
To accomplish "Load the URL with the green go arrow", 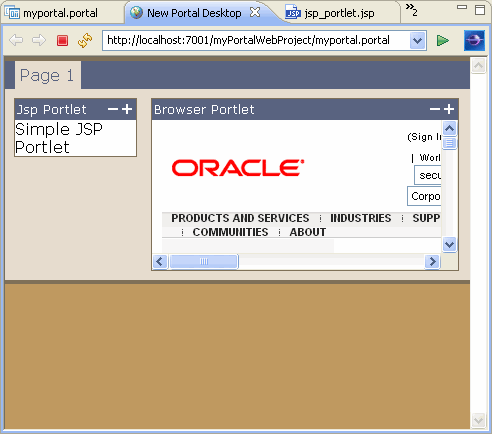I will (443, 41).
